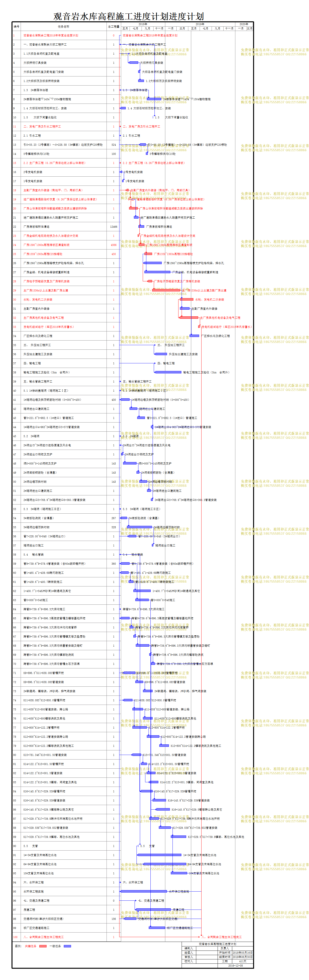309x980 pixels.
Task: Click the duration value 411天
Action: tap(243, 961)
